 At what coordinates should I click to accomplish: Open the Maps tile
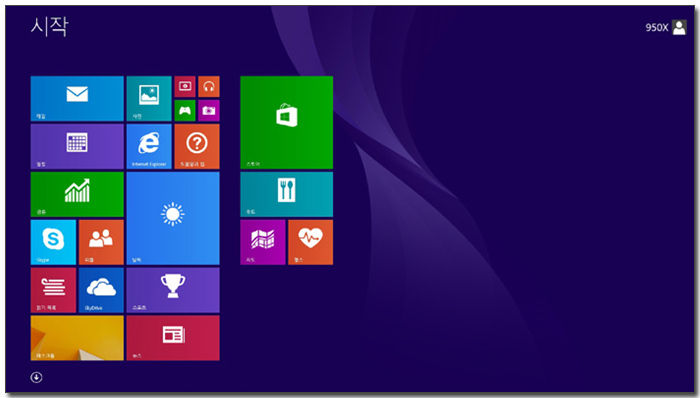262,242
